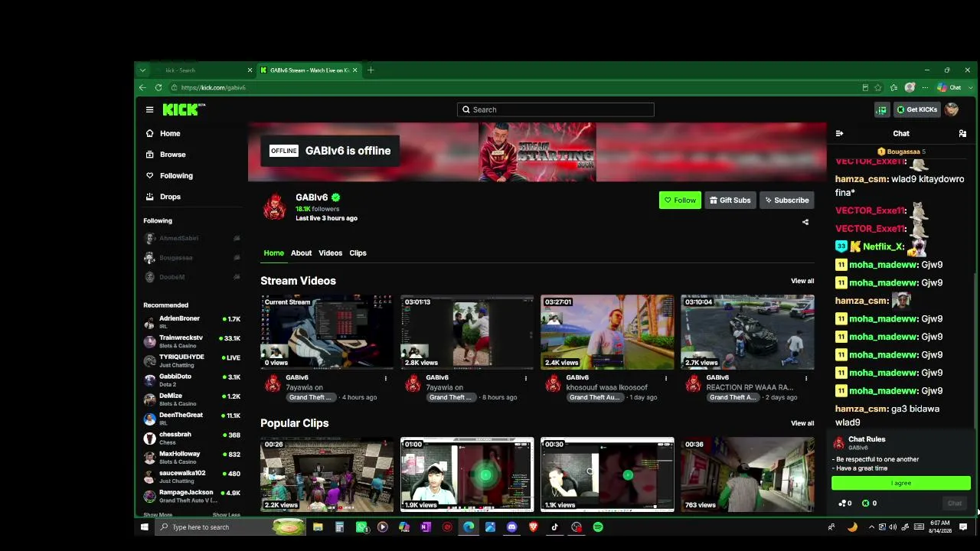Screen dimensions: 980x551
Task: Switch to the About tab
Action: pyautogui.click(x=301, y=253)
